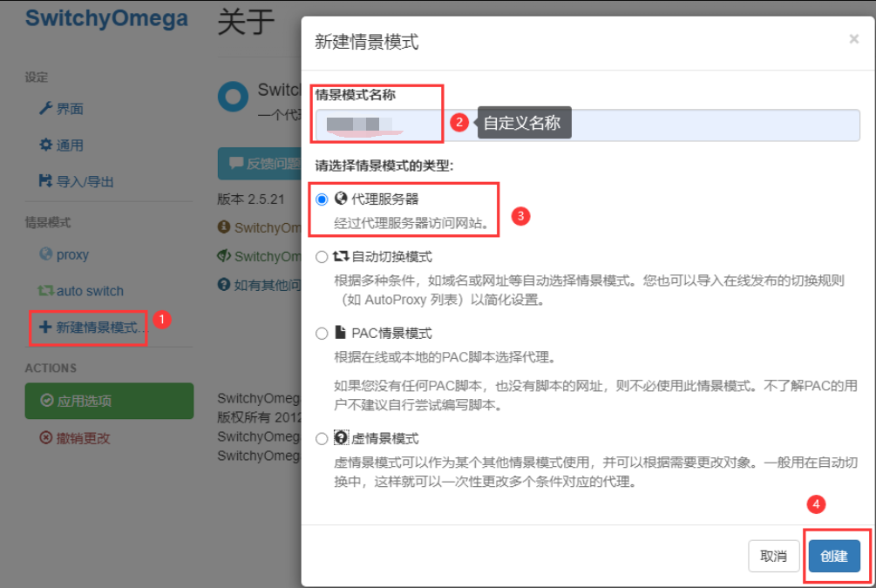
Task: Select the 代理服务器 radio button
Action: coord(322,199)
